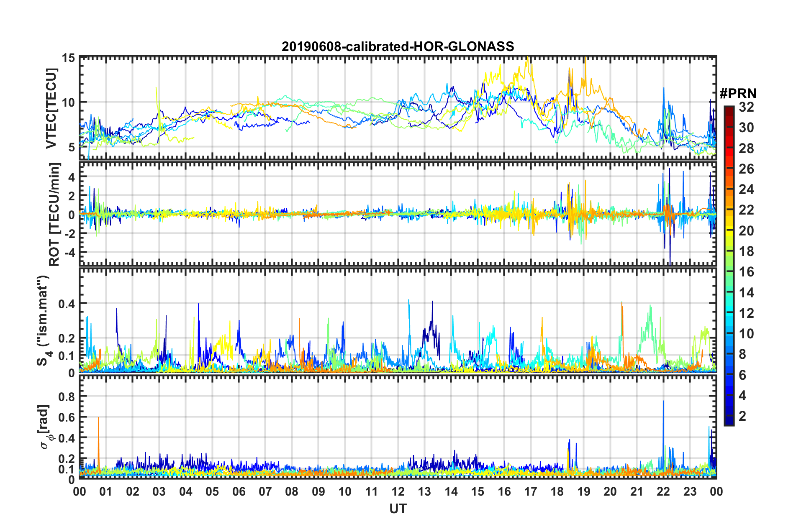Image resolution: width=796 pixels, height=532 pixels.
Task: Click x-axis tick label 06
Action: coord(239,491)
